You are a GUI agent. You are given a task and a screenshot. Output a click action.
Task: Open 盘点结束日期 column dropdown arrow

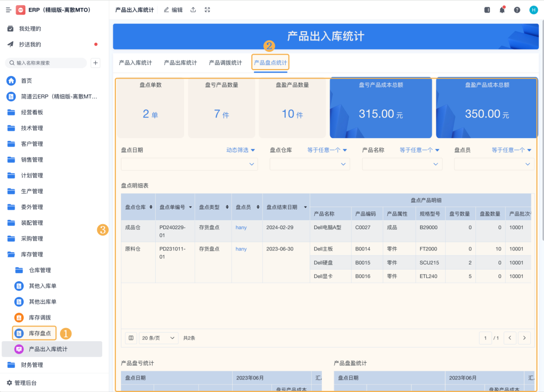pos(305,207)
